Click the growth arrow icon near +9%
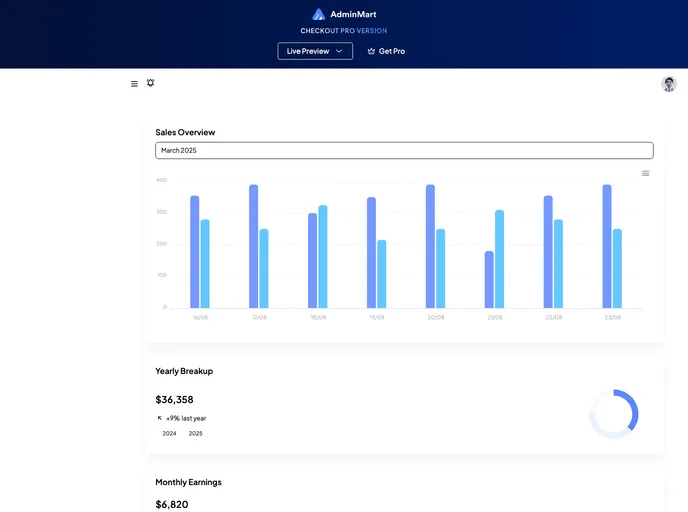Viewport: 688px width, 512px height. click(x=160, y=418)
